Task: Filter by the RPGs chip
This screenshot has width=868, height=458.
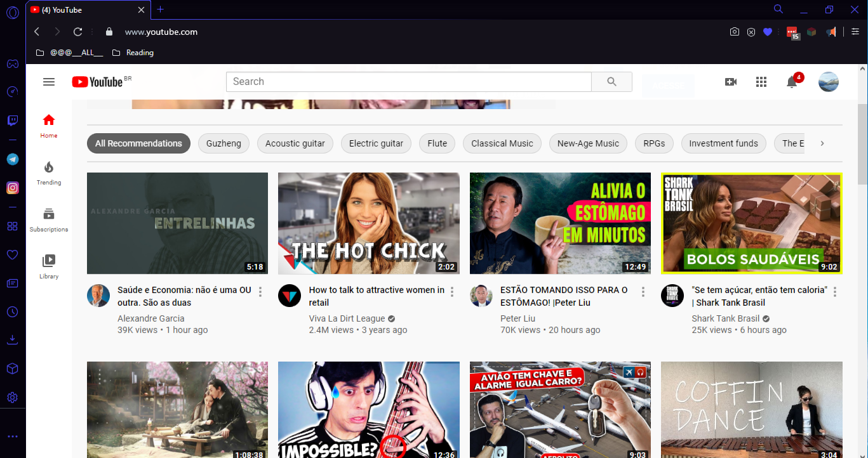Action: 654,143
